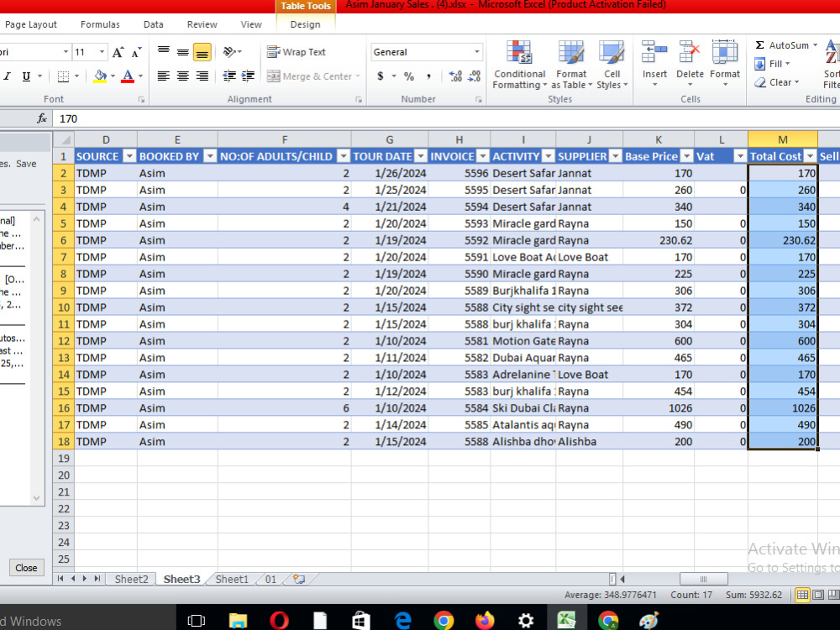Open the SOURCE column filter dropdown
The width and height of the screenshot is (840, 630).
[x=129, y=156]
